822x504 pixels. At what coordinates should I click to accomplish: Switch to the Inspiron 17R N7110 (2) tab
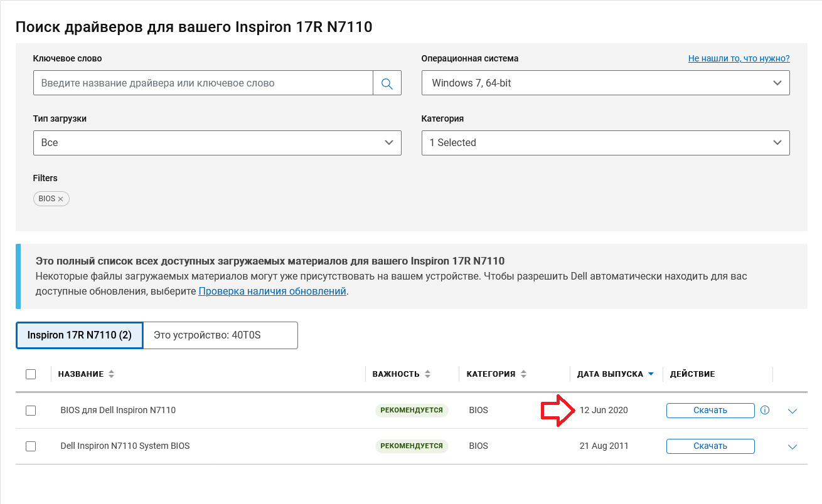click(x=80, y=335)
